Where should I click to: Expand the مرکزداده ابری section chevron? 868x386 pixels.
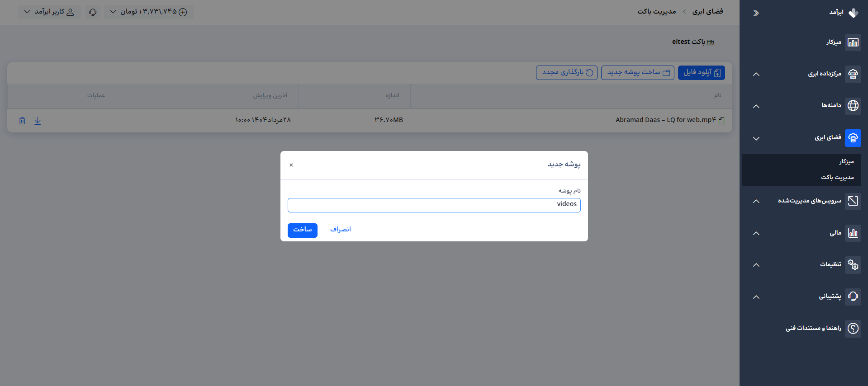click(756, 74)
